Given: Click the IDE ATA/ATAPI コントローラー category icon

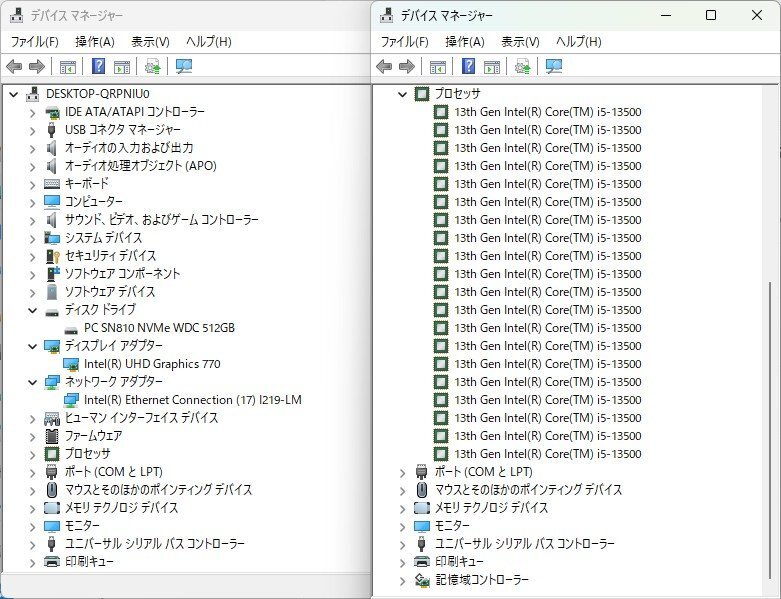Looking at the screenshot, I should coord(52,112).
